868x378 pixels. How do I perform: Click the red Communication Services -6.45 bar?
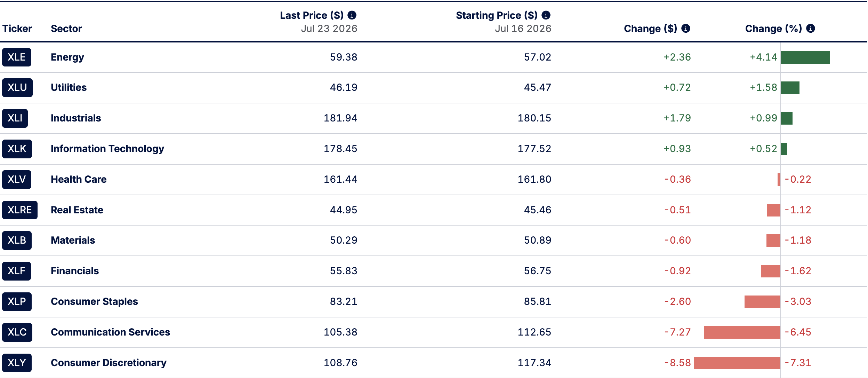point(742,332)
